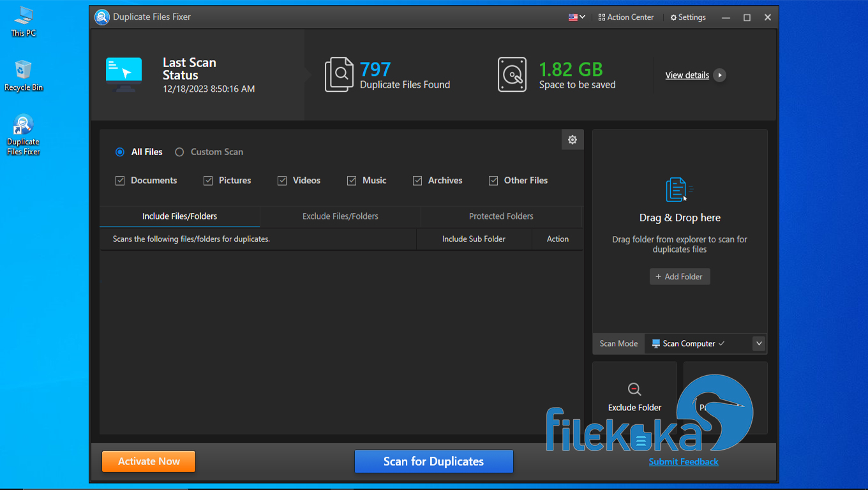The height and width of the screenshot is (490, 868).
Task: Uncheck the Other Files checkbox
Action: tap(493, 181)
